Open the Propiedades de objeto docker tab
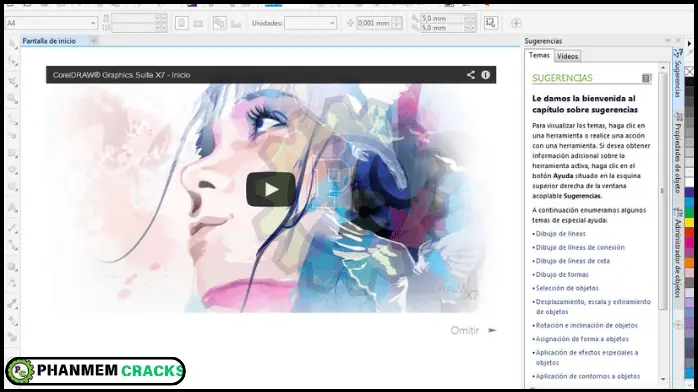Viewport: 698px width, 392px height. (678, 154)
